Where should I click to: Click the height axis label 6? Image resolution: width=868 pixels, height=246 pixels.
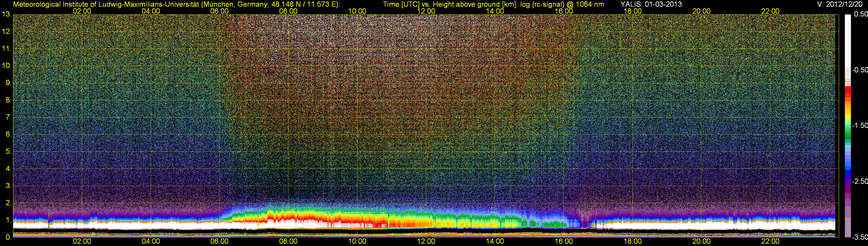(8, 135)
